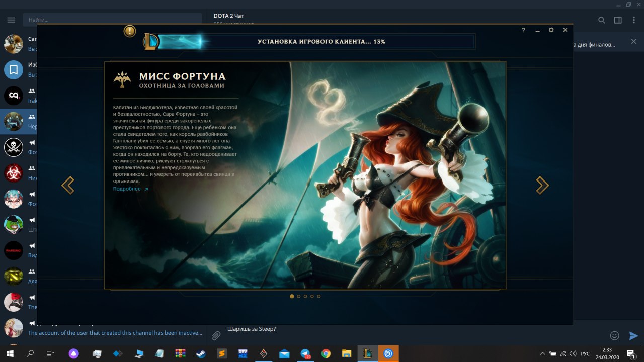Open the warning exclamation icon in installer
Image resolution: width=644 pixels, height=362 pixels.
tap(130, 31)
